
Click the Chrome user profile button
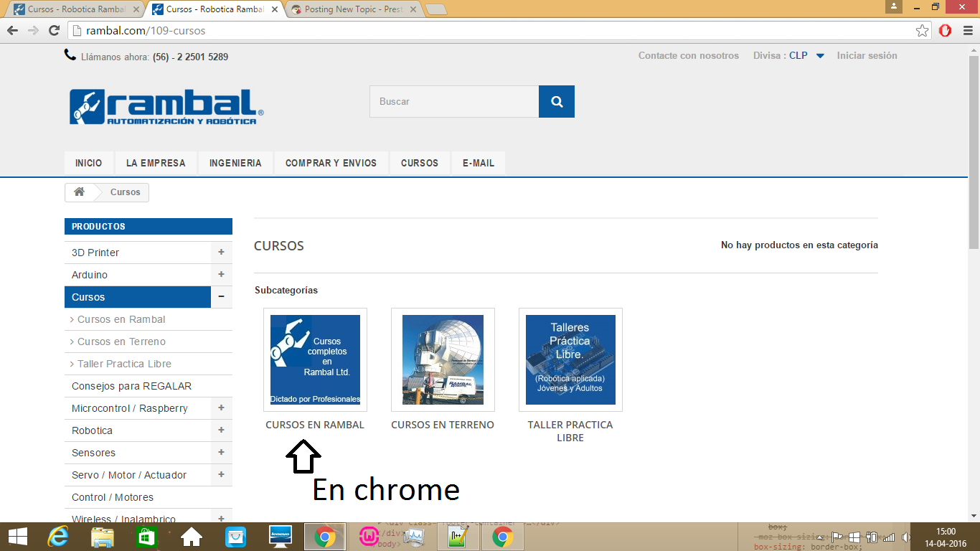pos(894,6)
